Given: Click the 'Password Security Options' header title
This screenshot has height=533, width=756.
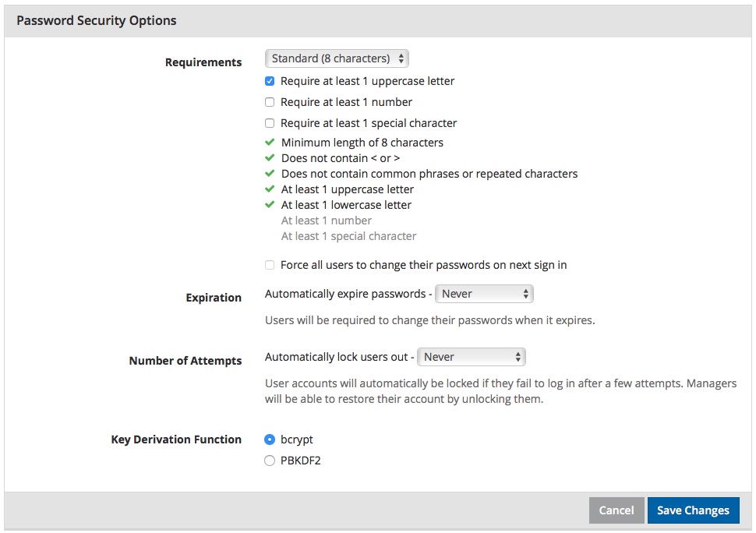Looking at the screenshot, I should click(x=97, y=21).
